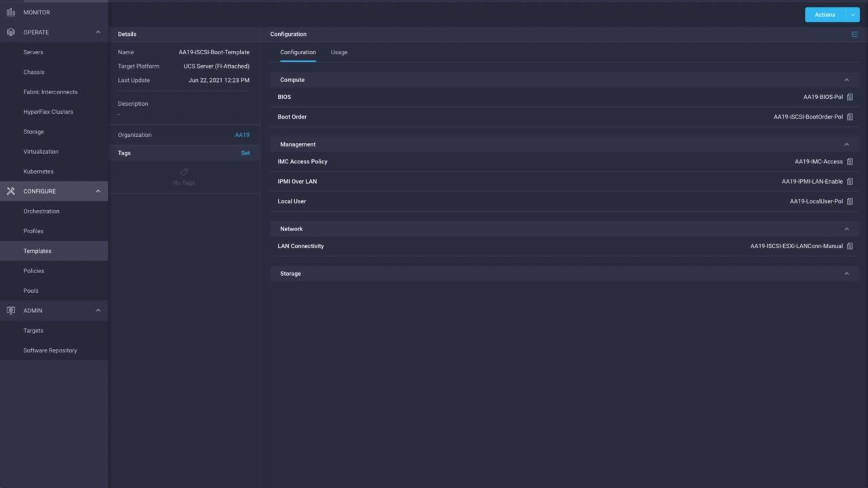Click the Configure wrench icon in sidebar
Viewport: 868px width, 488px height.
pyautogui.click(x=10, y=191)
